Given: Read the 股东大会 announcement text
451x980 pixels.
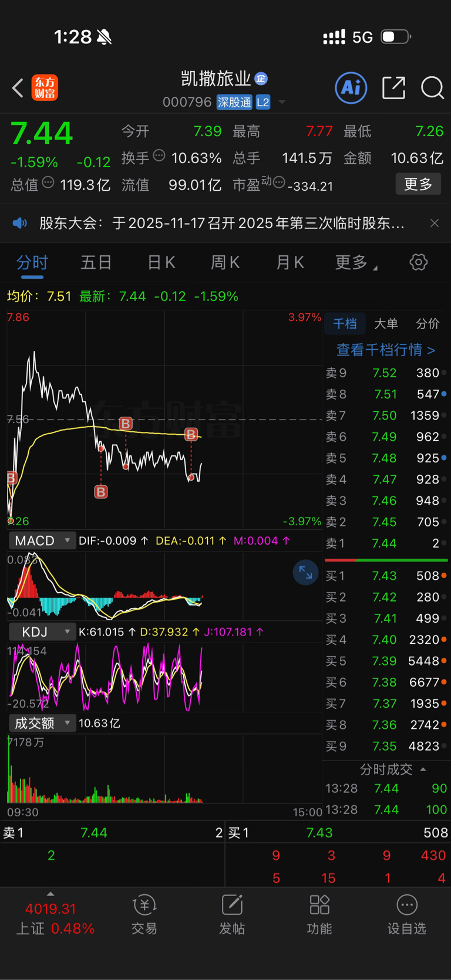Looking at the screenshot, I should [222, 223].
